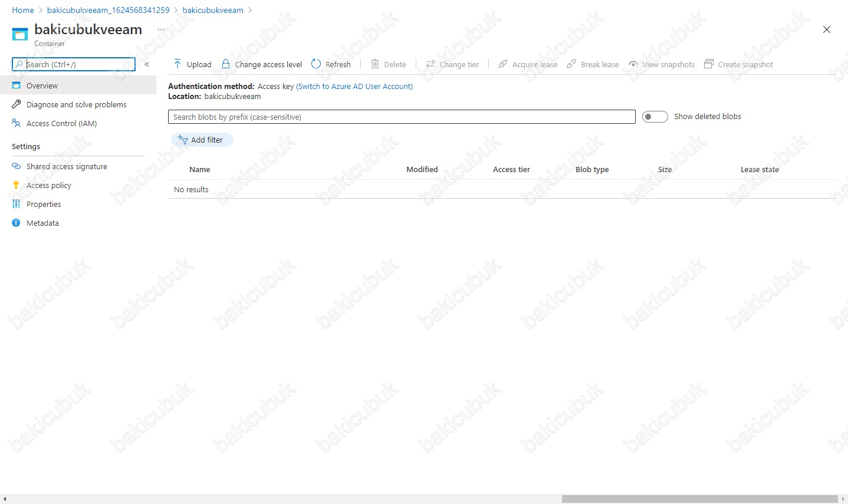The width and height of the screenshot is (848, 504).
Task: Open Access Control (IAM) page
Action: pyautogui.click(x=61, y=123)
